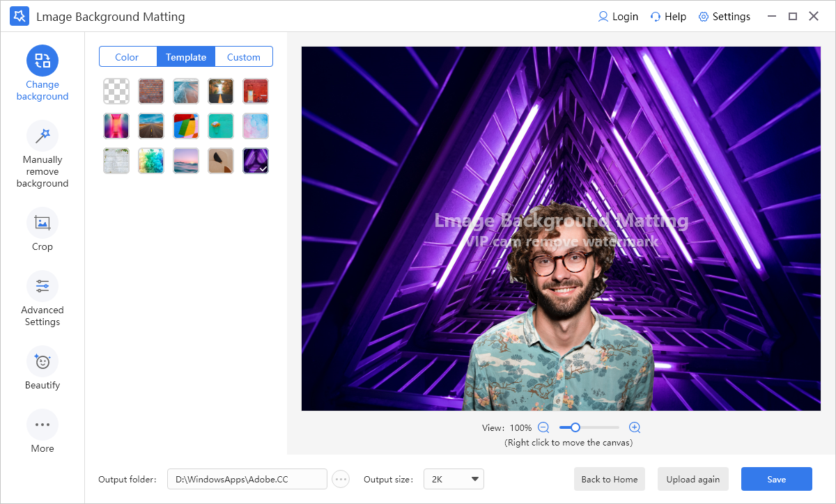Choose the red building wall template
836x504 pixels.
coord(256,91)
